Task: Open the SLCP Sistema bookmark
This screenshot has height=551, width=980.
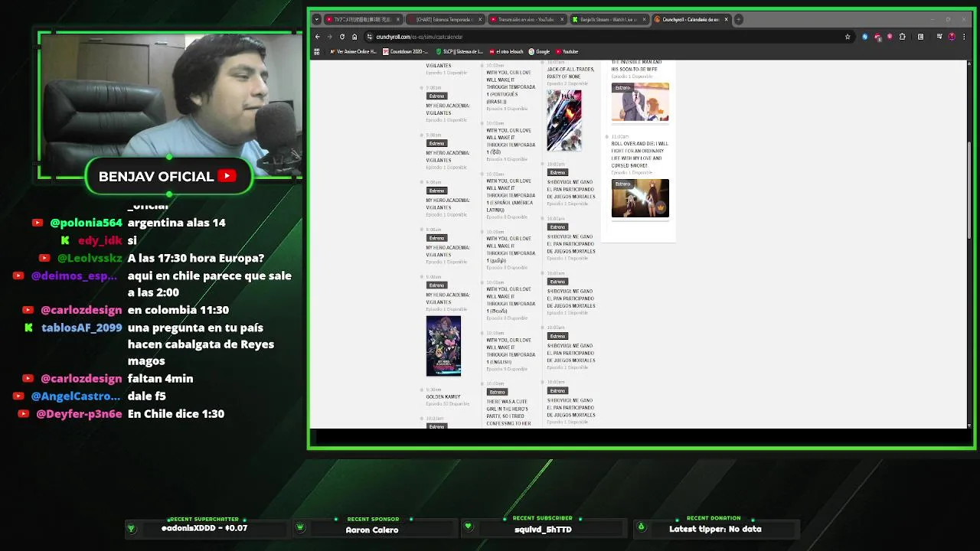Action: point(459,51)
